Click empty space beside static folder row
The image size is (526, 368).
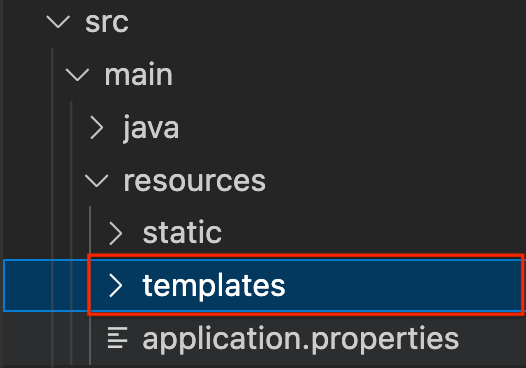click(x=372, y=233)
